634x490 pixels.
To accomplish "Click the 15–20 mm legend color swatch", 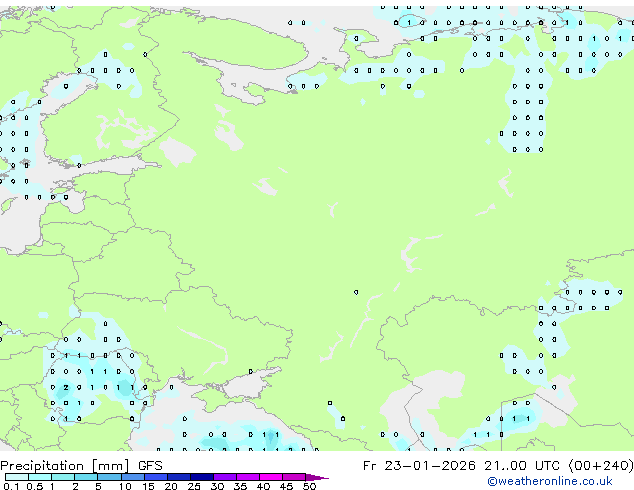I will coord(156,477).
